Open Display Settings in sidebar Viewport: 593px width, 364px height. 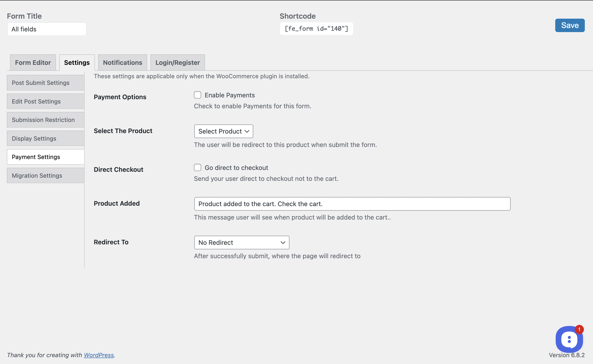pyautogui.click(x=46, y=138)
